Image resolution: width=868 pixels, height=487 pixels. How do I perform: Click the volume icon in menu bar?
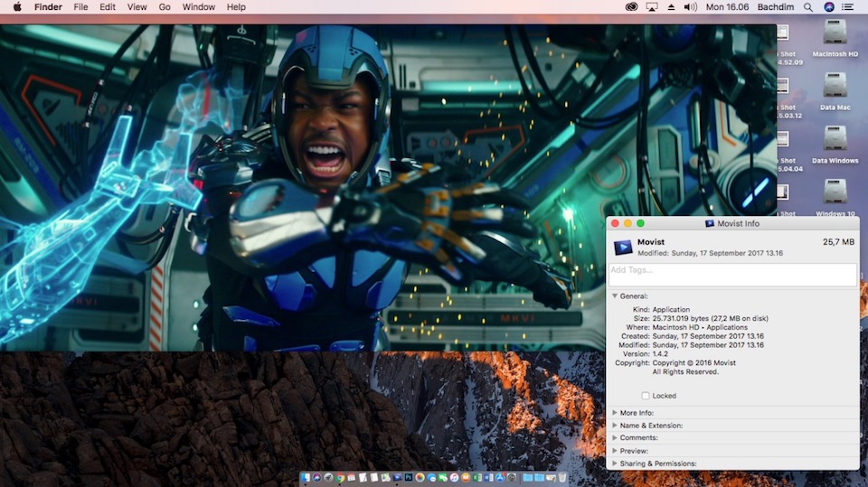point(691,7)
